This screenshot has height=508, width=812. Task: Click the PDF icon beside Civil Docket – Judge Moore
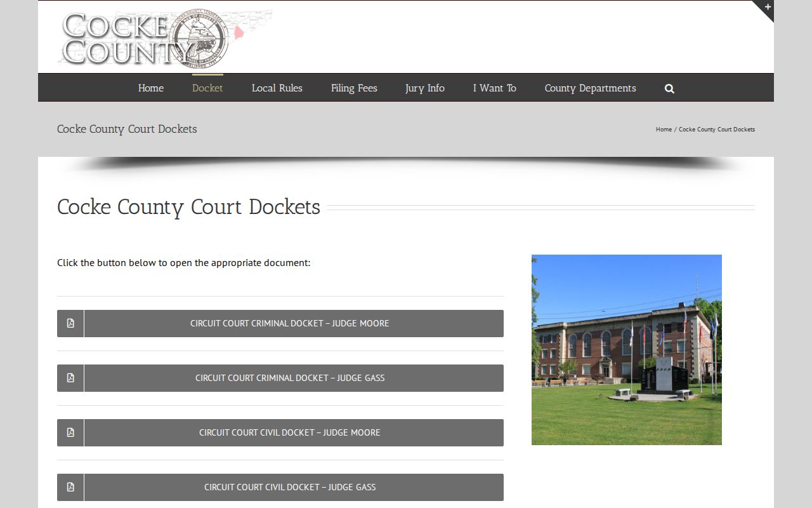70,432
